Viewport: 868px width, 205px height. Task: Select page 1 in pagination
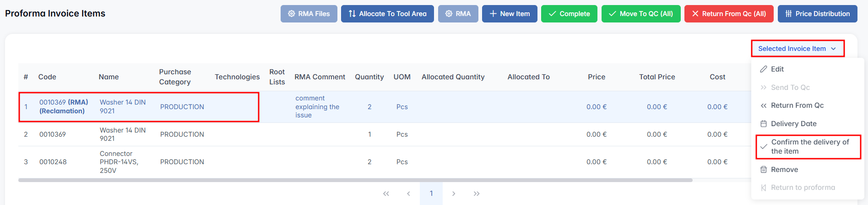431,194
